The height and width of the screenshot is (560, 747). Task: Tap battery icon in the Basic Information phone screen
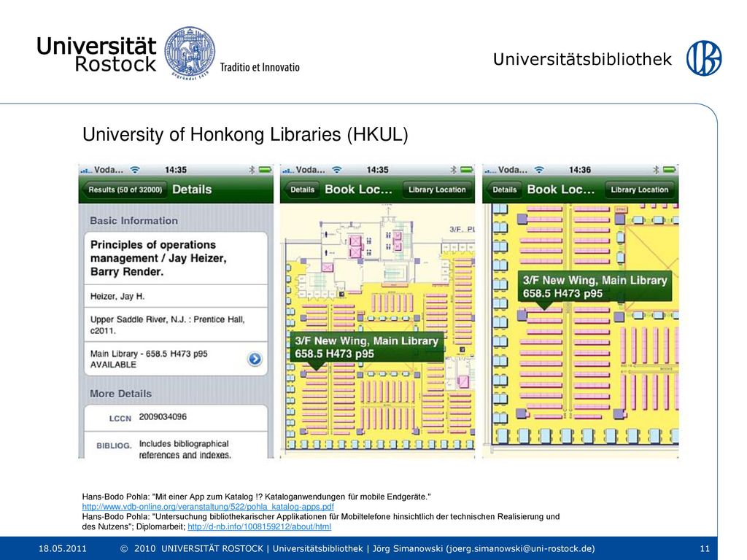265,169
